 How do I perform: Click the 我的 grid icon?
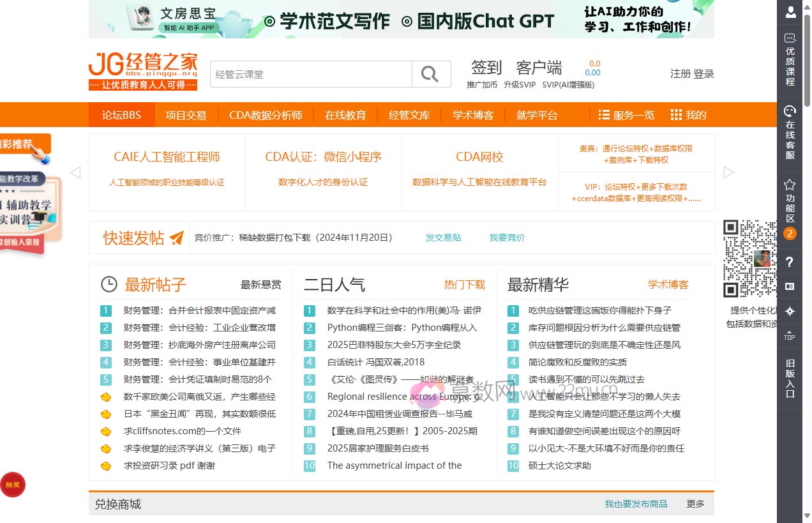tap(675, 115)
